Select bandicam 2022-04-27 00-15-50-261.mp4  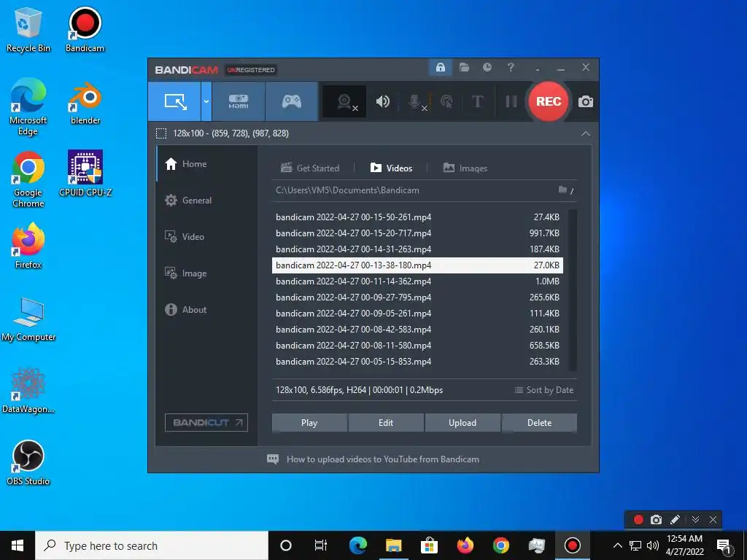(x=417, y=217)
